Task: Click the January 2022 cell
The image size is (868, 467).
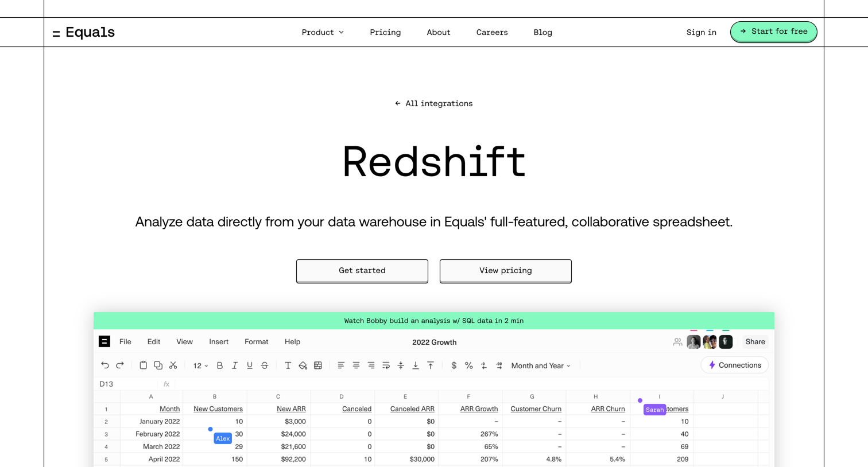Action: [152, 422]
